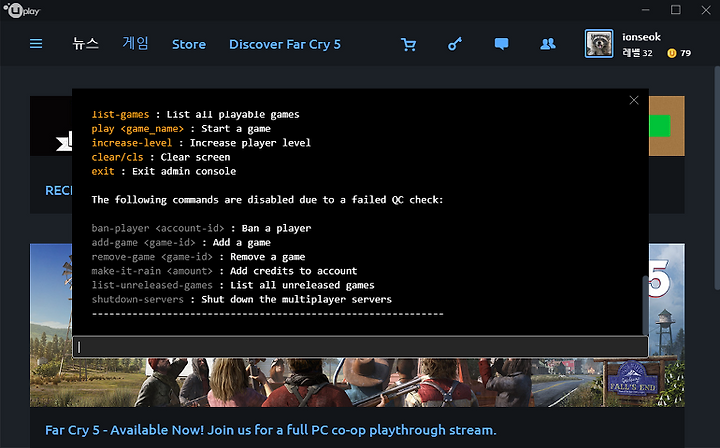720x448 pixels.
Task: Click the 레벨 32 level text
Action: pyautogui.click(x=637, y=53)
